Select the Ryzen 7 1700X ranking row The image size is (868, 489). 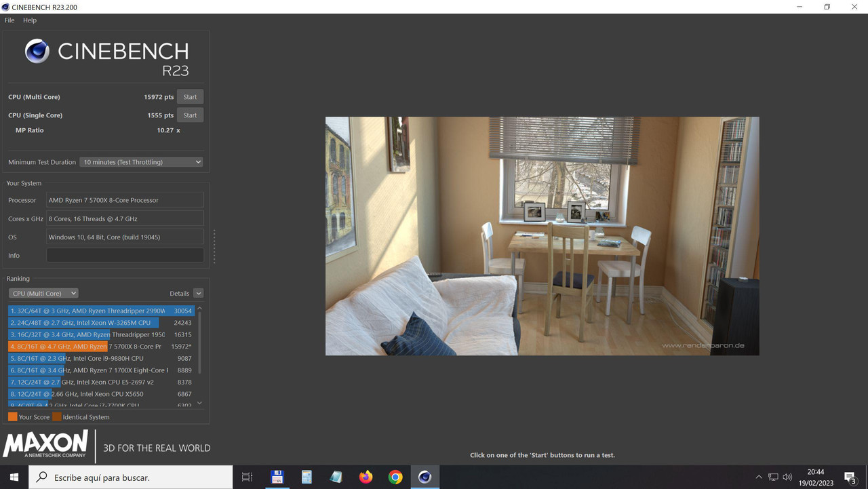point(101,370)
